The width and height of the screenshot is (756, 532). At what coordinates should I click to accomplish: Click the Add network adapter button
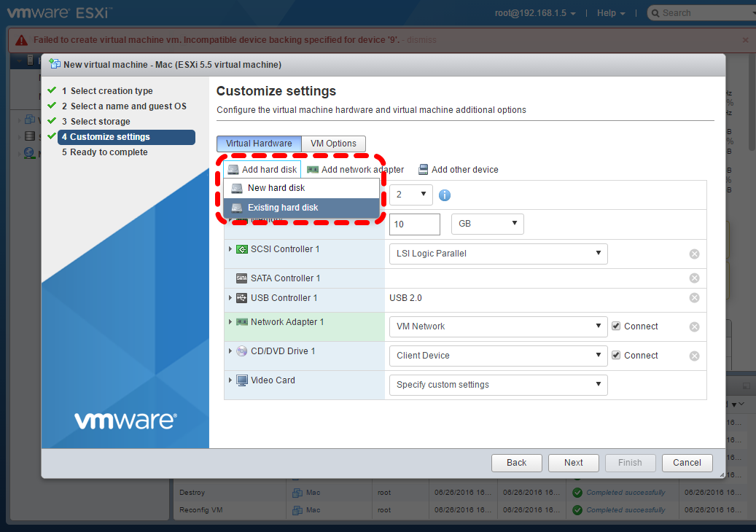[x=356, y=170]
